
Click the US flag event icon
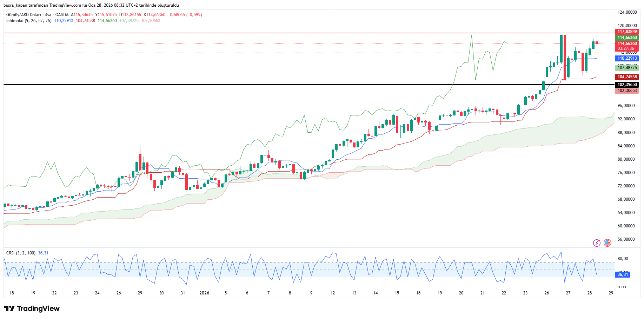pyautogui.click(x=608, y=243)
